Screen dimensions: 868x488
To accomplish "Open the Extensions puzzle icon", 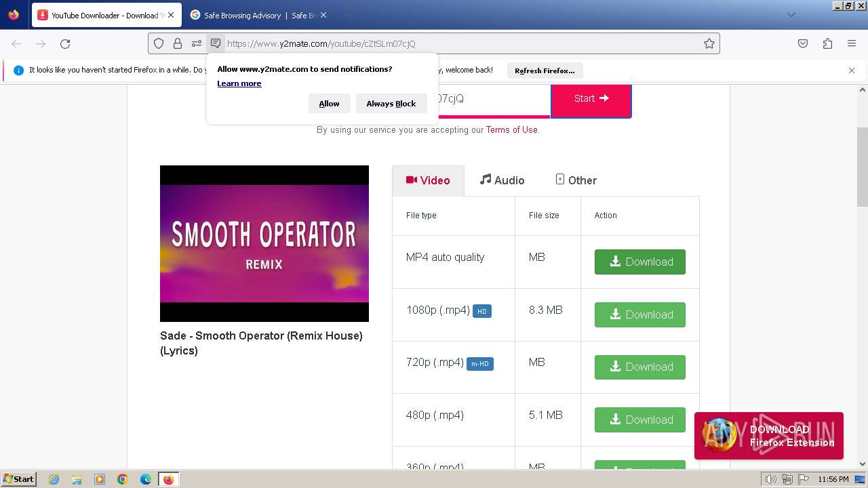I will coord(827,43).
